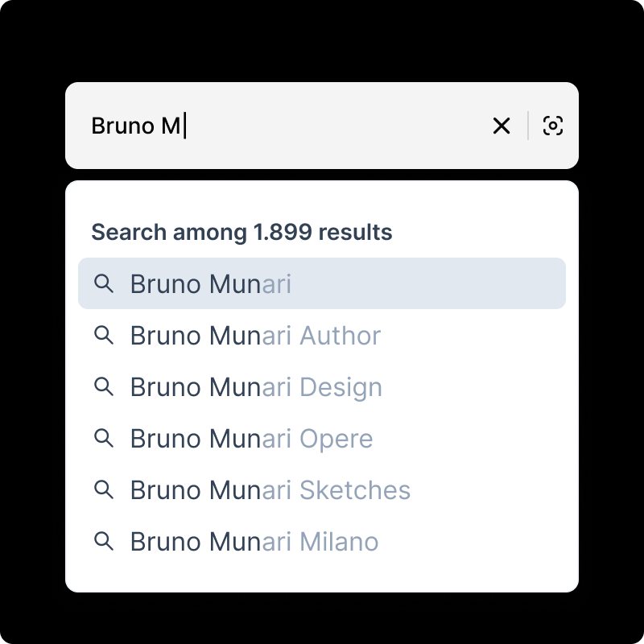Click magnifier icon next to Munari Opere
The width and height of the screenshot is (644, 644).
[x=104, y=438]
